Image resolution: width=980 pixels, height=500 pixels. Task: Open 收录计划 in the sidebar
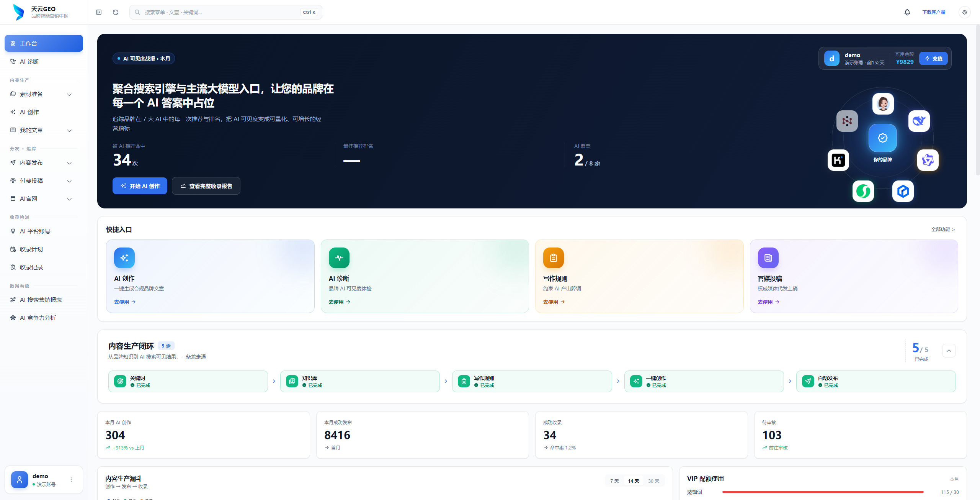pos(44,249)
